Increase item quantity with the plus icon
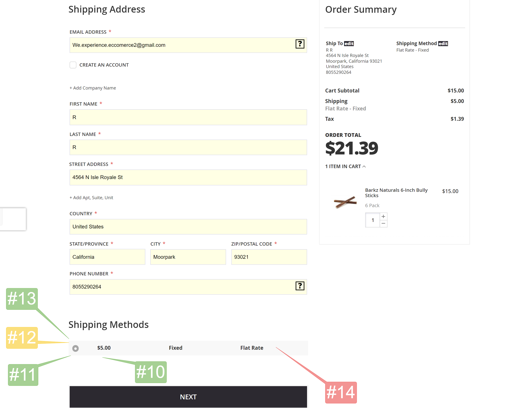 [383, 216]
